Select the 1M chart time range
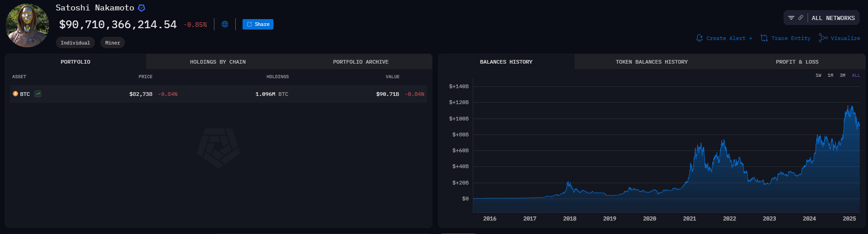This screenshot has height=234, width=868. [x=830, y=75]
